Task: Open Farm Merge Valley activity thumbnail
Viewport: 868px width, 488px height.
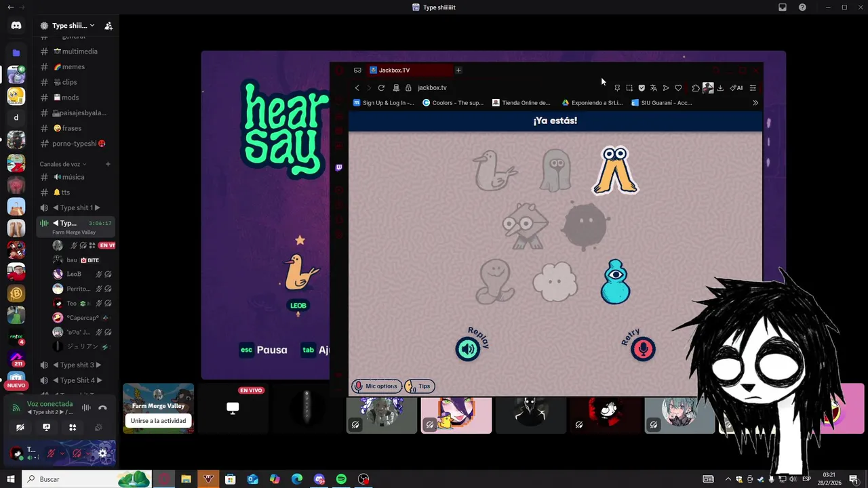Action: [x=158, y=407]
